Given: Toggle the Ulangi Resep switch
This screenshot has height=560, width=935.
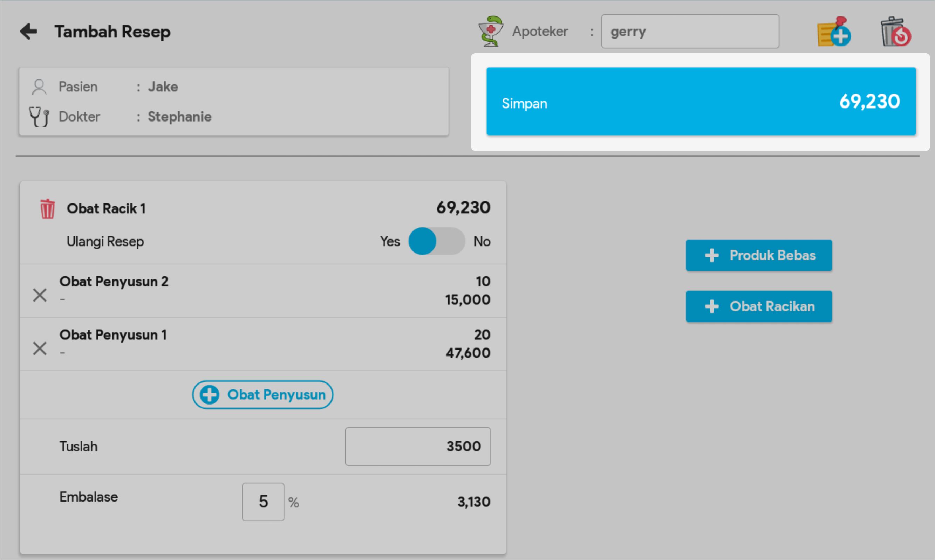Looking at the screenshot, I should point(436,241).
